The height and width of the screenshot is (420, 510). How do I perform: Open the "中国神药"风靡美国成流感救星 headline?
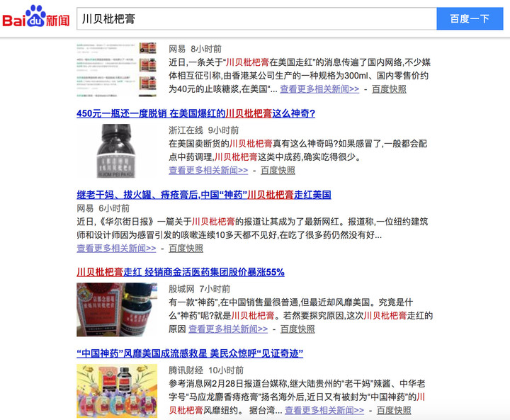(190, 353)
